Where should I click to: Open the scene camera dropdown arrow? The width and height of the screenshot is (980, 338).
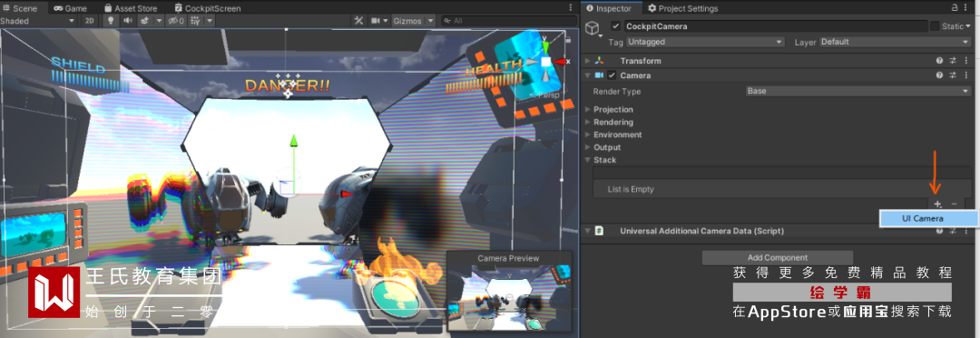coord(385,21)
